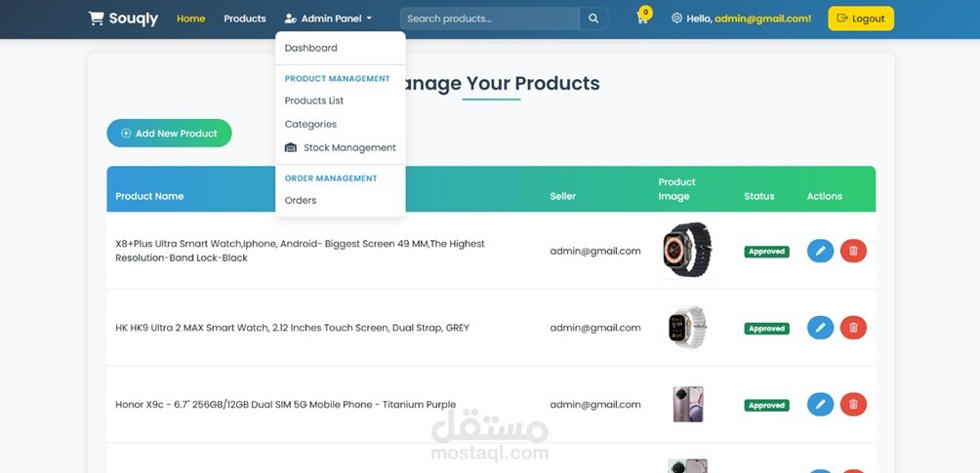Screen dimensions: 980x473
Task: Click the black smart watch product image
Action: (687, 250)
